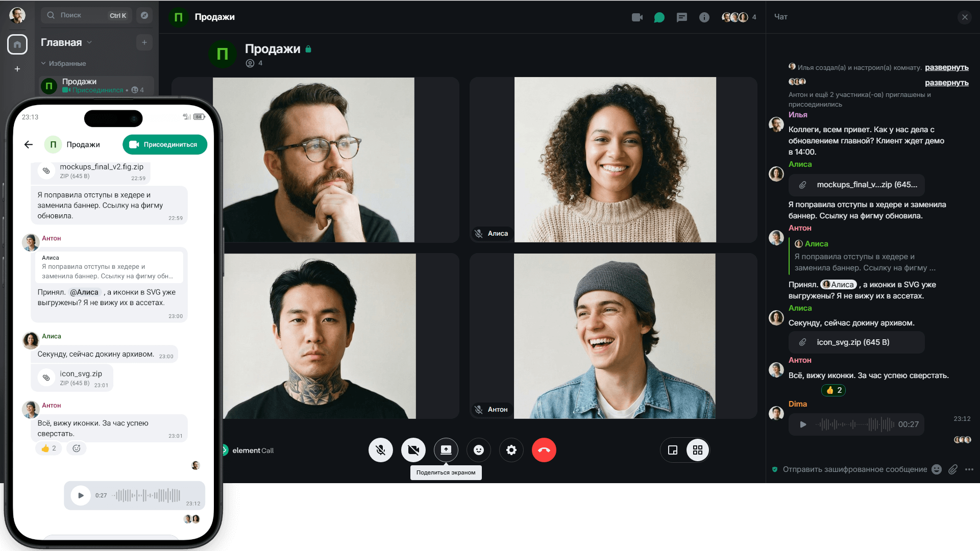
Task: Hang up the call with red button
Action: 544,450
